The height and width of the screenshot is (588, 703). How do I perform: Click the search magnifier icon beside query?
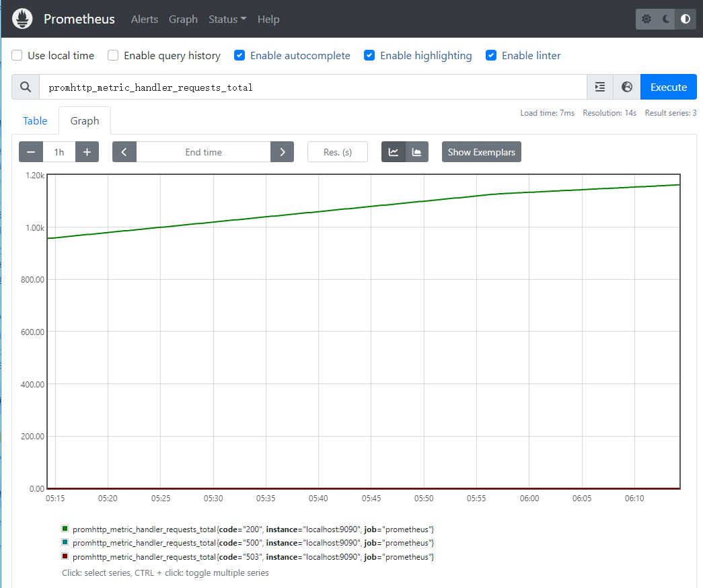point(26,87)
